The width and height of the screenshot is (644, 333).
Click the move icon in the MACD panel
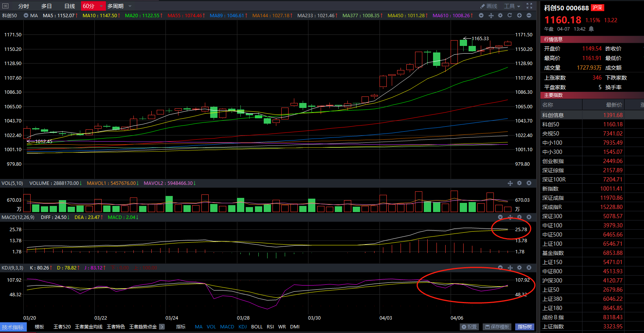(x=510, y=217)
